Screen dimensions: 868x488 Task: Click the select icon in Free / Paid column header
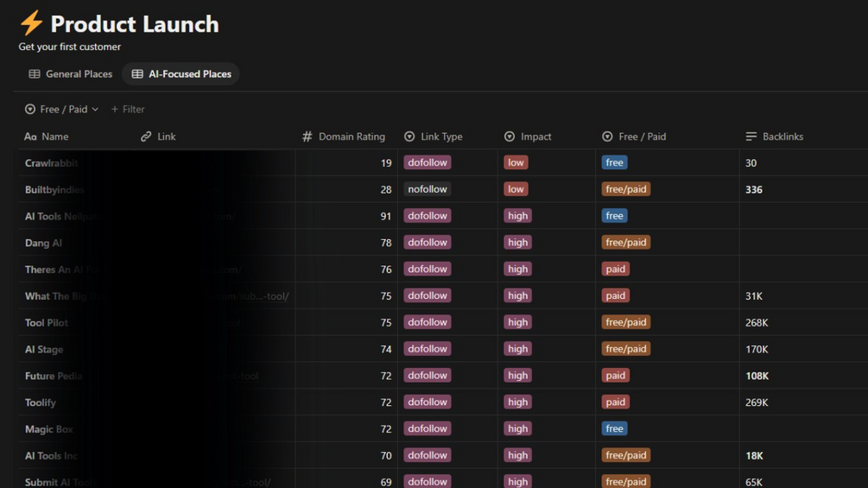[607, 136]
